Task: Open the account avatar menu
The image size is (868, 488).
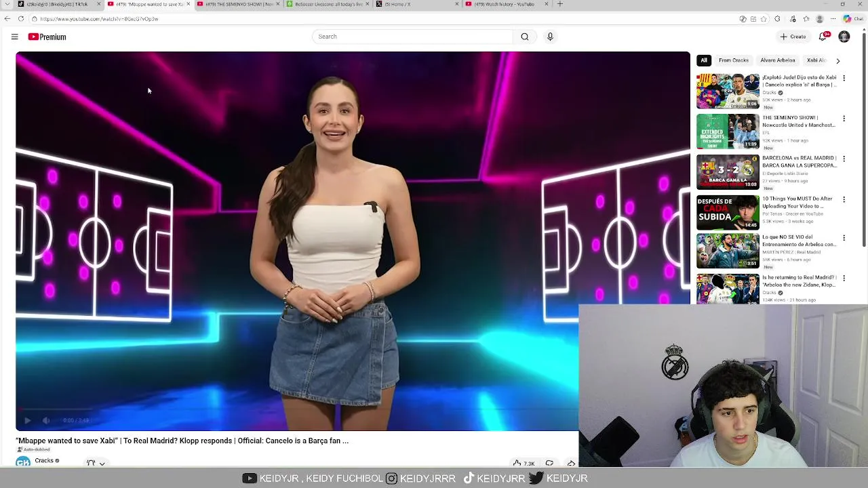Action: [x=844, y=37]
